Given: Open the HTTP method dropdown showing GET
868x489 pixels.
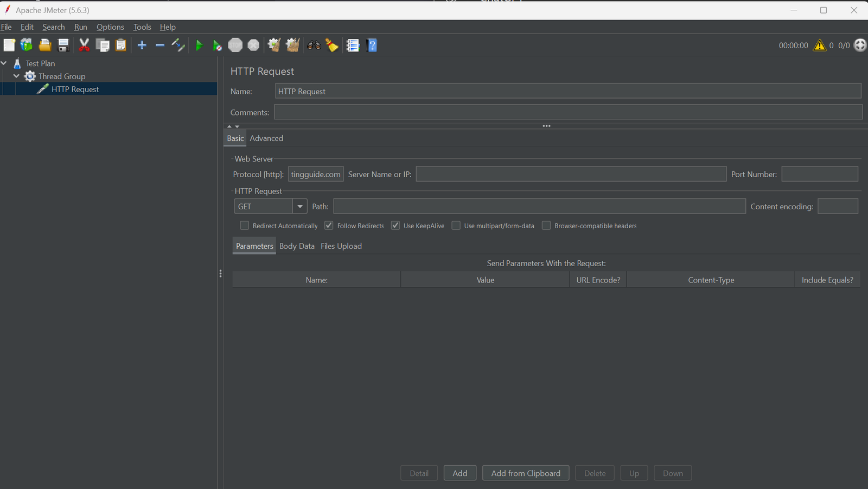Looking at the screenshot, I should 299,206.
